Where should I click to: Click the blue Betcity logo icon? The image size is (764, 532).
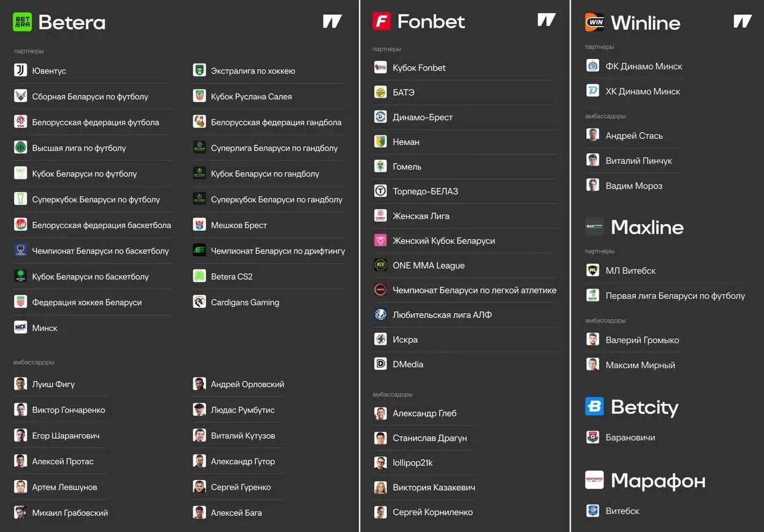594,407
